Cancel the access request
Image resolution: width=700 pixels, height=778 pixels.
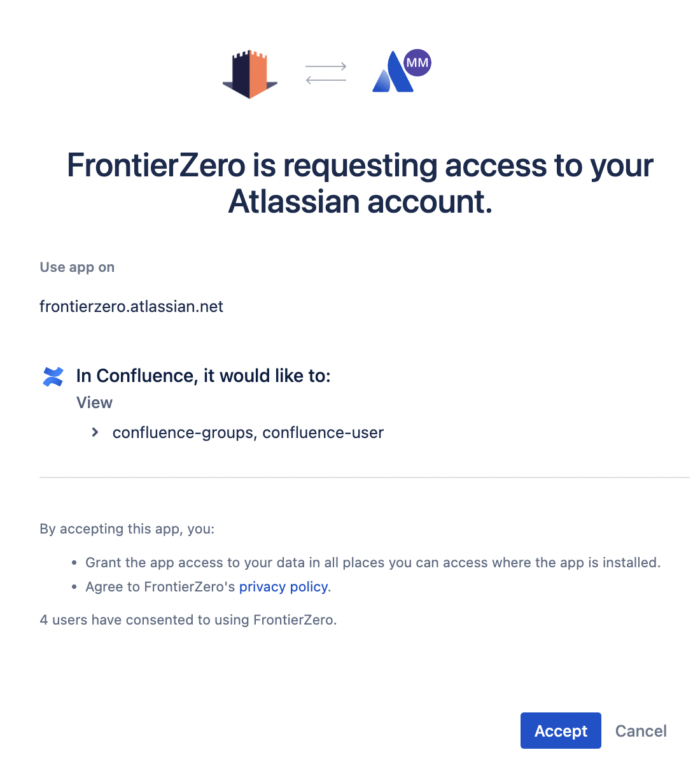tap(641, 731)
